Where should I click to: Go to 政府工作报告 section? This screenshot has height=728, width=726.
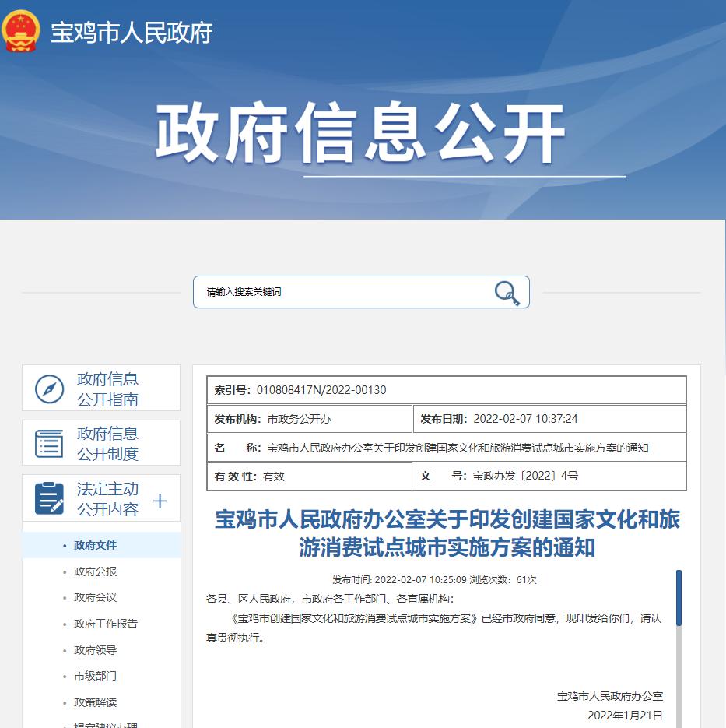pos(105,624)
